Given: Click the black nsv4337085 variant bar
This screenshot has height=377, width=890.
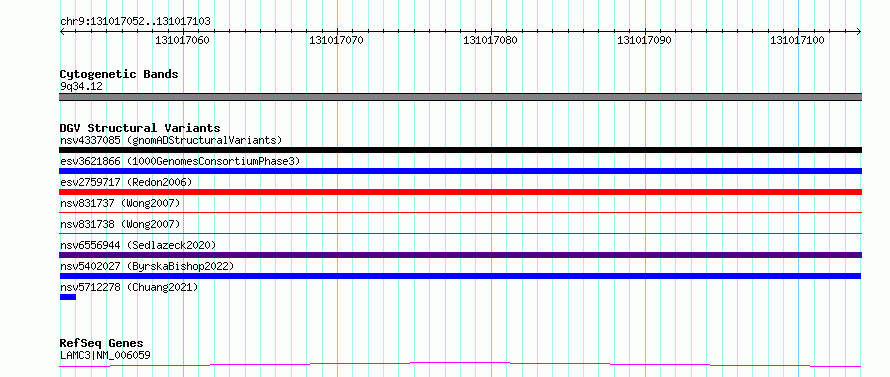Looking at the screenshot, I should [460, 150].
